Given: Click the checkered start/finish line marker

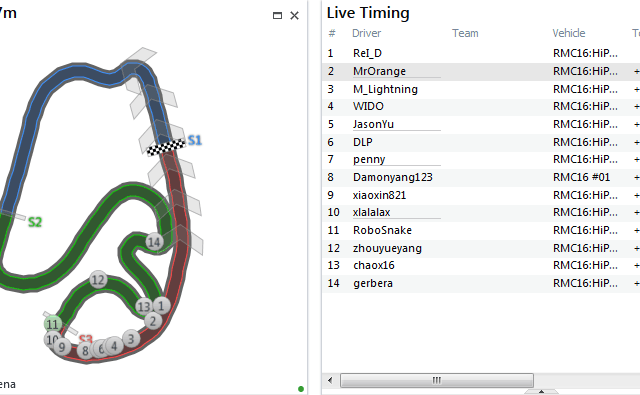Looking at the screenshot, I should point(166,147).
